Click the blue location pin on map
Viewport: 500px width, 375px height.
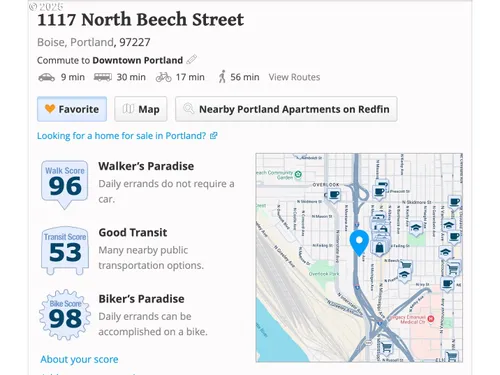[x=359, y=243]
